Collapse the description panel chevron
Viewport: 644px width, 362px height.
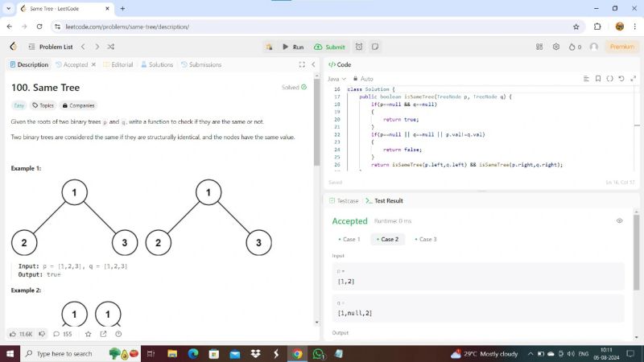point(313,65)
